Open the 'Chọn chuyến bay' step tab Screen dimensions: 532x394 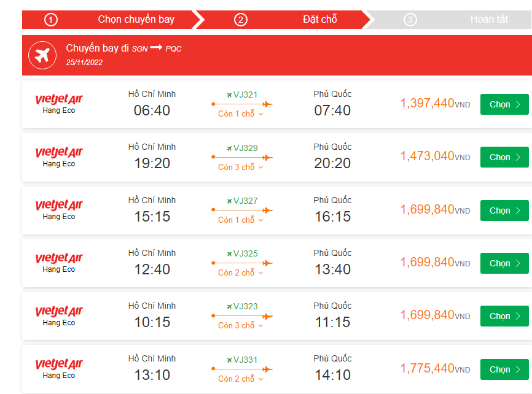click(x=136, y=20)
